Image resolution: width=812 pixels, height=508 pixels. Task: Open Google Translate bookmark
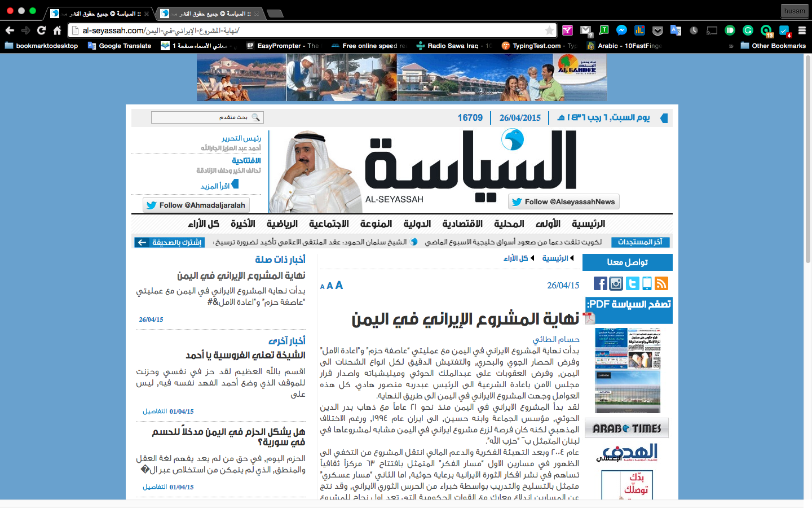click(x=120, y=46)
